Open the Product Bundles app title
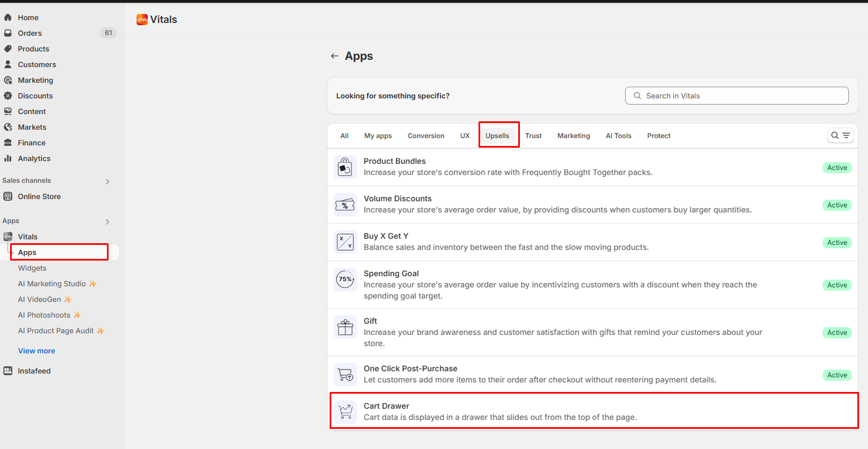Viewport: 868px width, 449px height. point(395,161)
